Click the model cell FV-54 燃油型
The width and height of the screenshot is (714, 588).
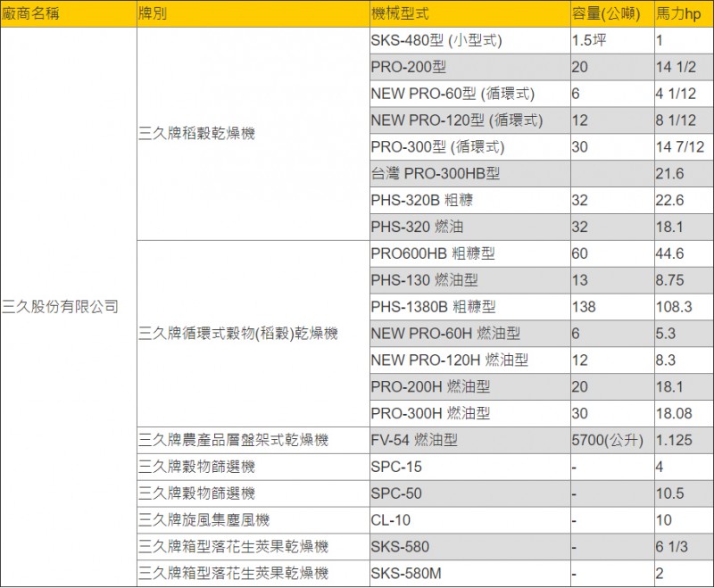point(470,440)
